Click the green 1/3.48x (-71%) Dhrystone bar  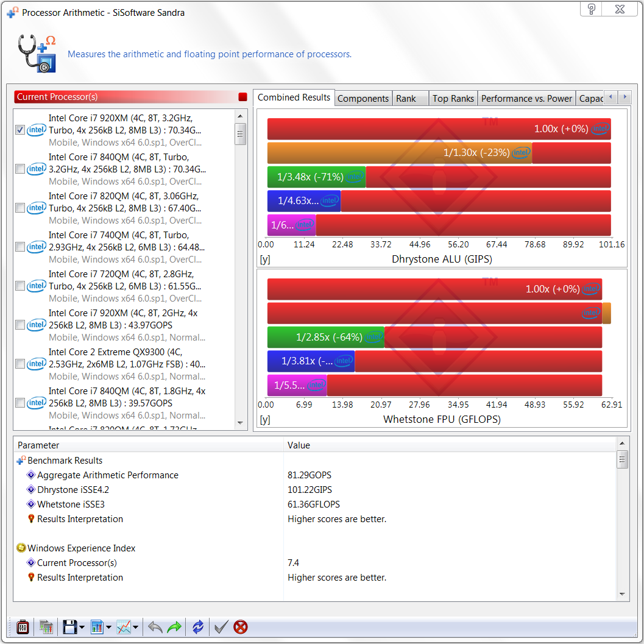click(x=316, y=177)
